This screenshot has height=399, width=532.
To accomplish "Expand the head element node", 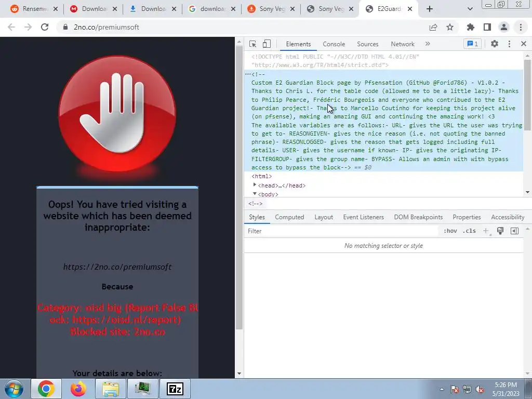I will coord(255,185).
